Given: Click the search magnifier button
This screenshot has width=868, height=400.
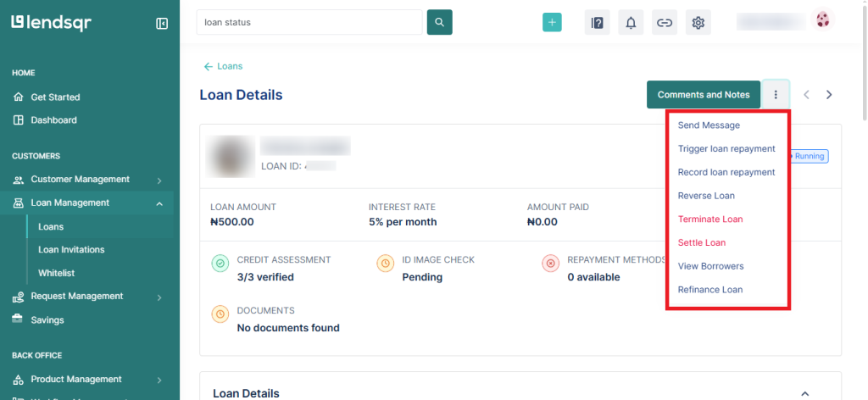Looking at the screenshot, I should 439,22.
